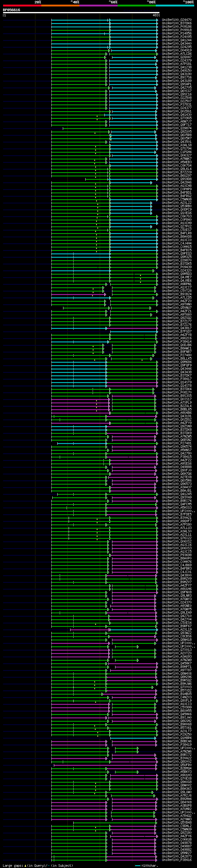Open hit UniRef100_Q41244
The height and width of the screenshot is (868, 197).
tap(177, 40)
